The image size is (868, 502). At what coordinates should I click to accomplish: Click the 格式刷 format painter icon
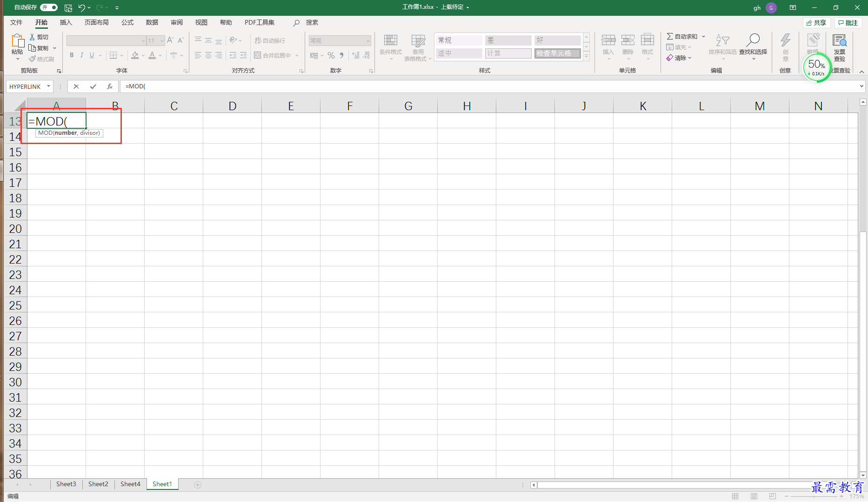coord(32,59)
